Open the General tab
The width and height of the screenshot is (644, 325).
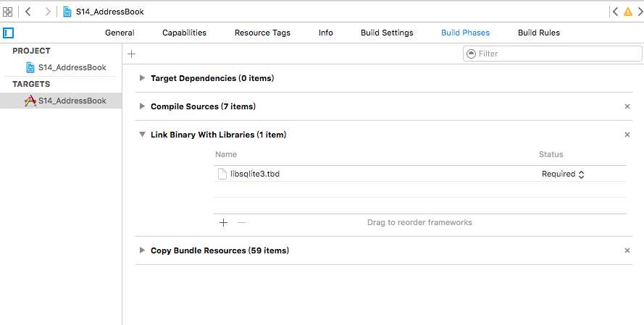(120, 33)
